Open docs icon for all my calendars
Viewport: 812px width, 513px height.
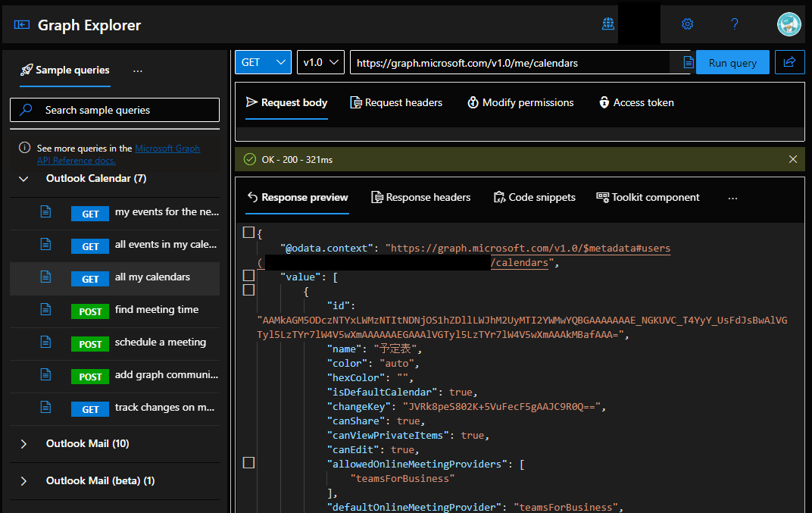click(45, 277)
